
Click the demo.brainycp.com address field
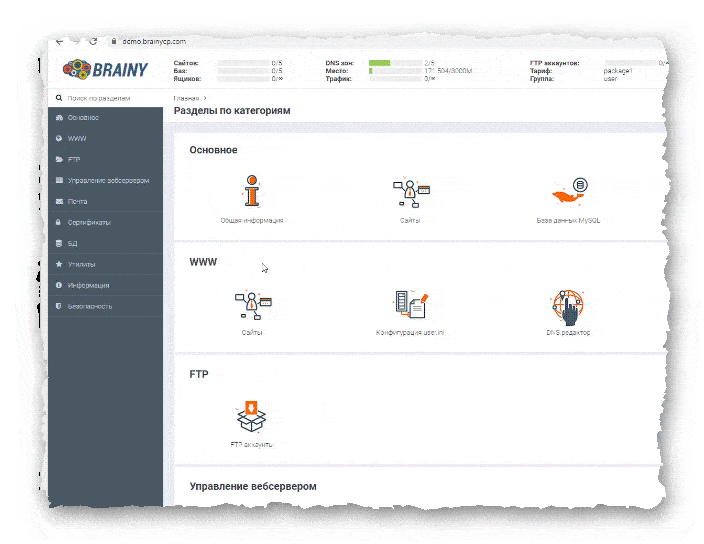[154, 41]
